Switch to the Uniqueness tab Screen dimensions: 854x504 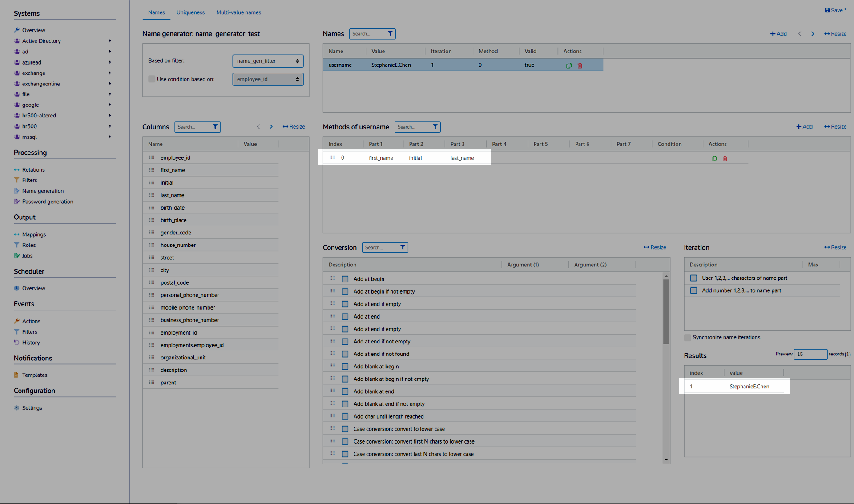tap(190, 12)
